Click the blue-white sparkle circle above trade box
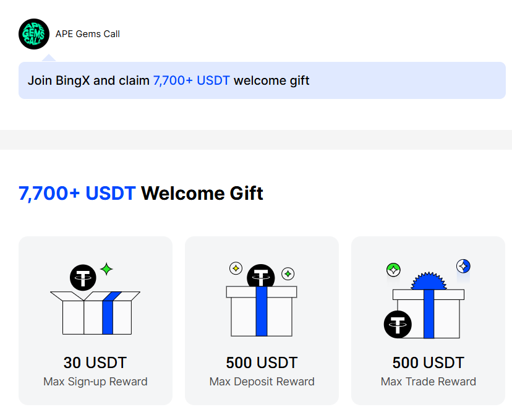This screenshot has height=420, width=512. pyautogui.click(x=463, y=266)
